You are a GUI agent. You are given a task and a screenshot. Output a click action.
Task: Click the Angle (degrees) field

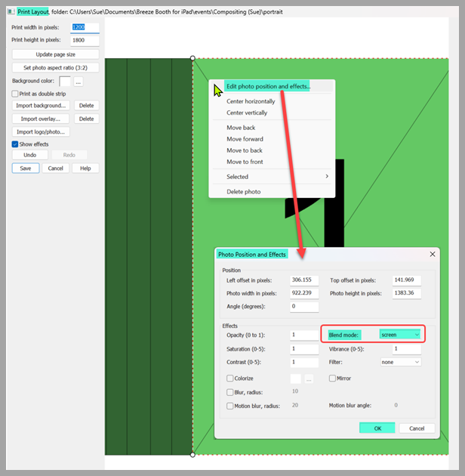pyautogui.click(x=304, y=307)
